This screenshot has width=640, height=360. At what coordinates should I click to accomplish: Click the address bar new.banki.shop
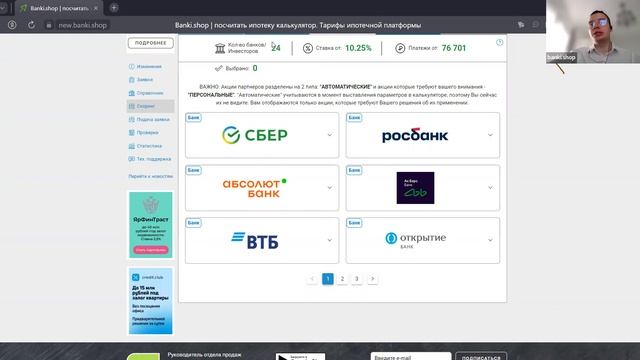[82, 25]
